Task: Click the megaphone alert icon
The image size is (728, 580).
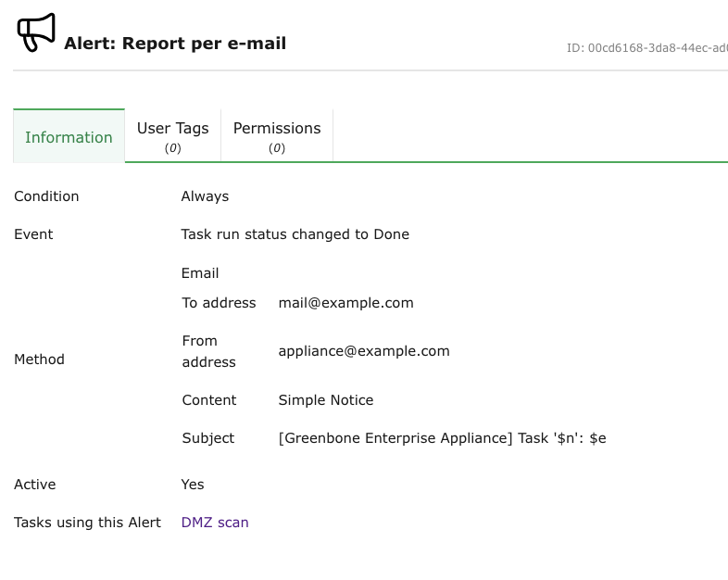Action: tap(36, 32)
